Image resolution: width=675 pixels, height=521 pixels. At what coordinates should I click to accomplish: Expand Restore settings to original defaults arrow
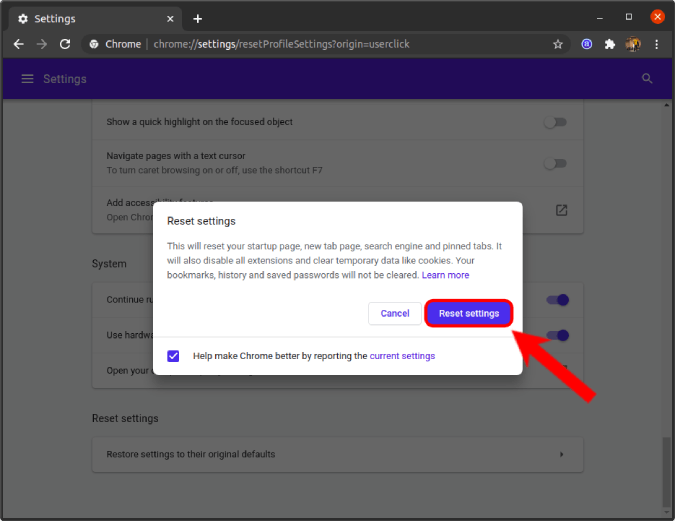561,454
